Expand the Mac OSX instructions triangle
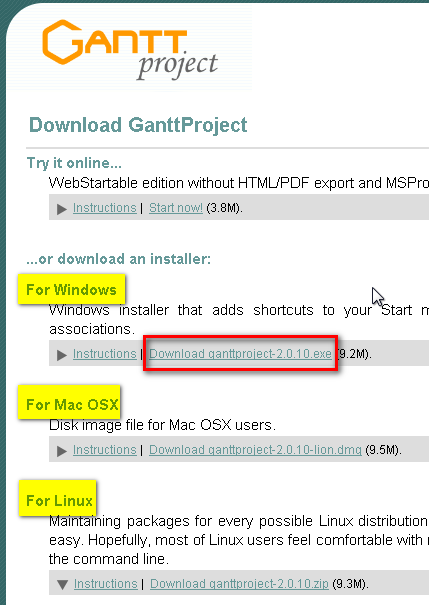 [62, 451]
